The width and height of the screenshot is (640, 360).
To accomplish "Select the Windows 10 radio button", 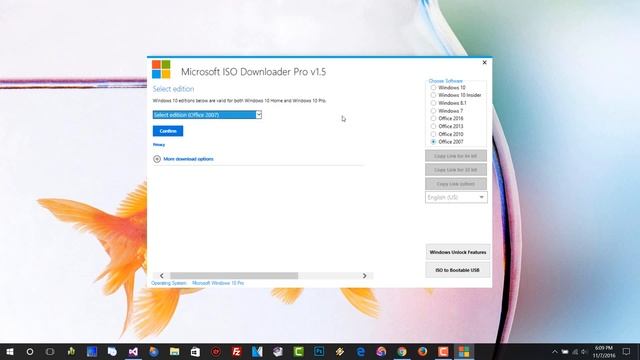I will point(433,87).
